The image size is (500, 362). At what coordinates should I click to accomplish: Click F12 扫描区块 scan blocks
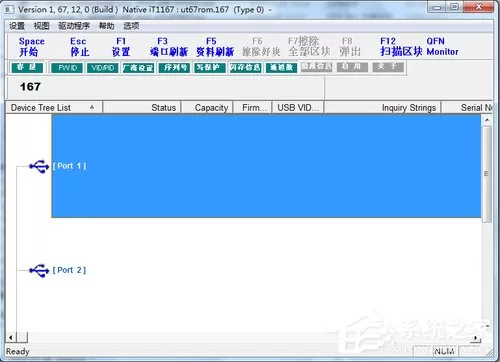[401, 47]
